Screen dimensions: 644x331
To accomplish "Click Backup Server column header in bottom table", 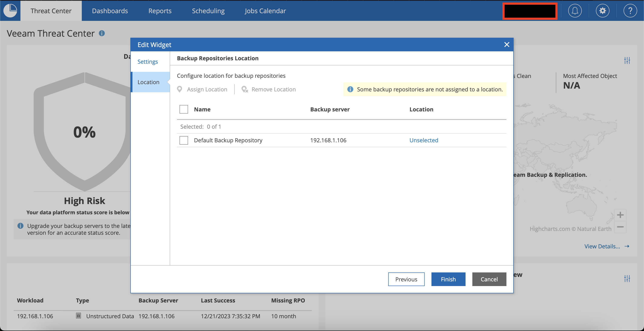I will click(x=158, y=300).
